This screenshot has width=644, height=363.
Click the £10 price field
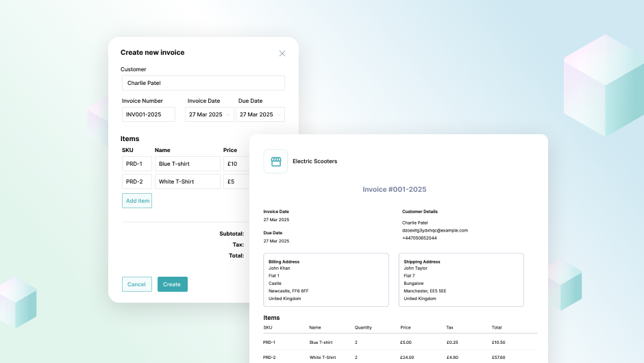pyautogui.click(x=236, y=164)
